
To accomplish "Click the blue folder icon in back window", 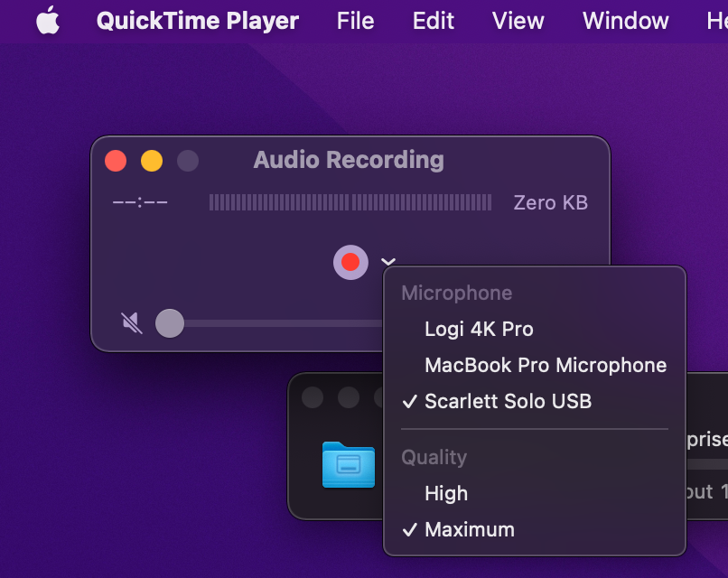I will pyautogui.click(x=349, y=464).
